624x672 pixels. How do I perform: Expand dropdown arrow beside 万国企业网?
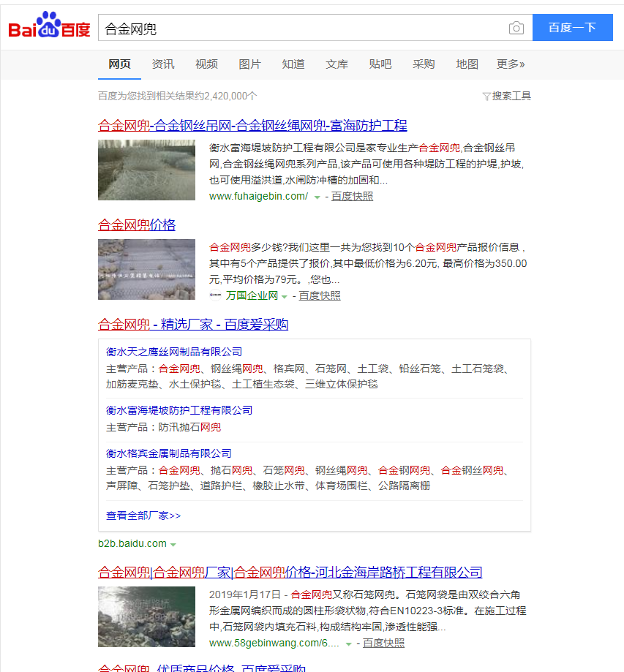285,297
